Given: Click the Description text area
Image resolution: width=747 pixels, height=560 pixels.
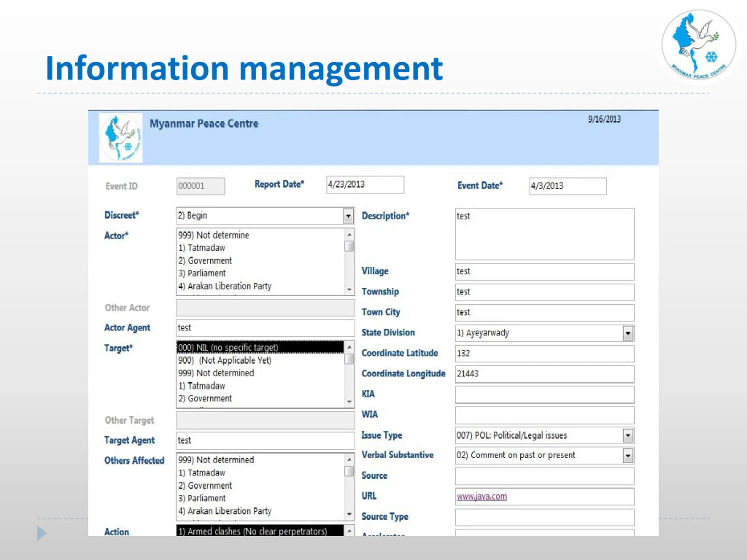Looking at the screenshot, I should click(544, 234).
